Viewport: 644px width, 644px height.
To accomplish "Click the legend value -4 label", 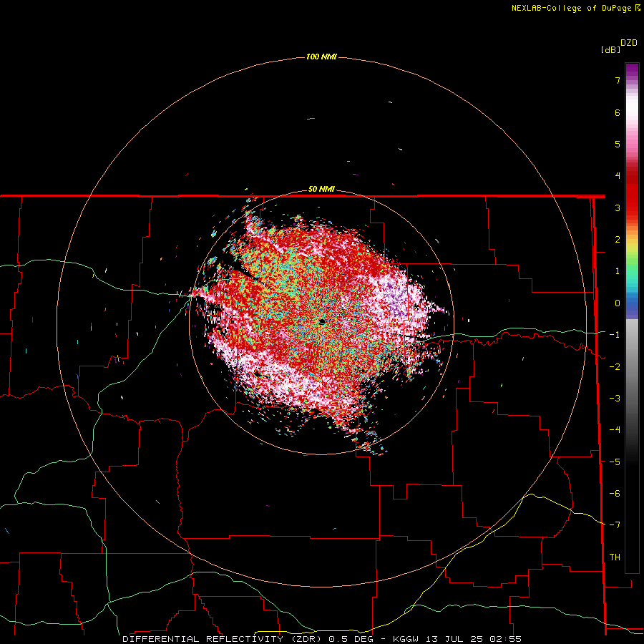I will [x=615, y=430].
